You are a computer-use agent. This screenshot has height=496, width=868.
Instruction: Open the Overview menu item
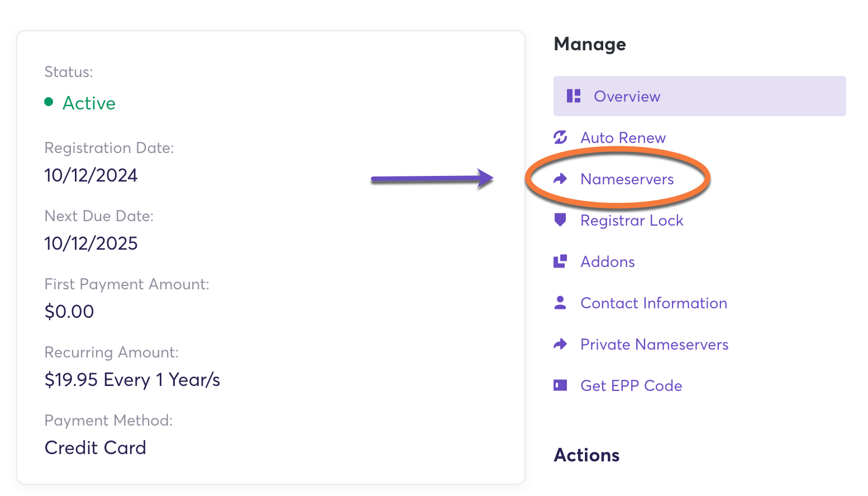click(x=627, y=97)
